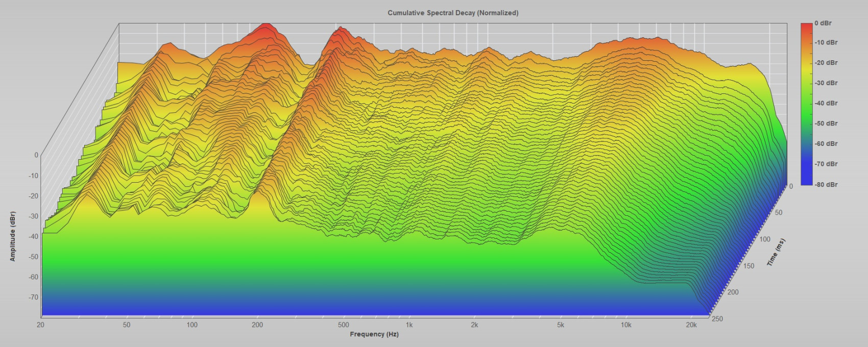The width and height of the screenshot is (868, 347).
Task: Click the Amplitude (dBr) axis label
Action: pyautogui.click(x=13, y=236)
